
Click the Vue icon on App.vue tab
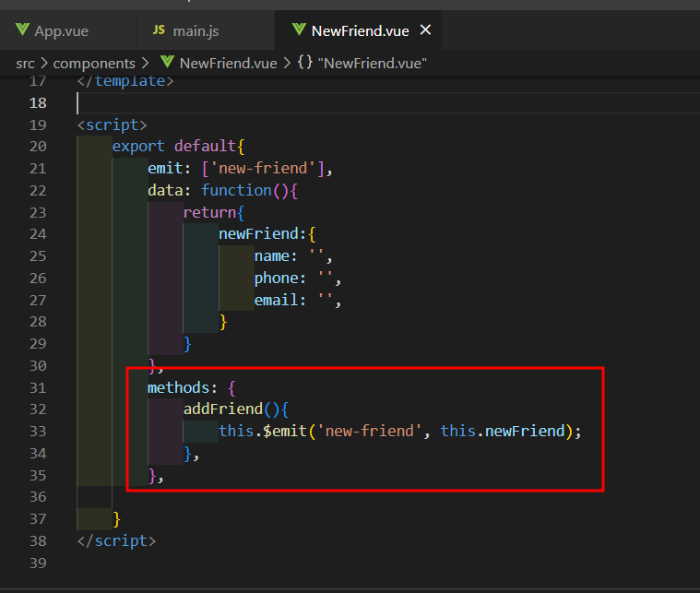coord(22,30)
